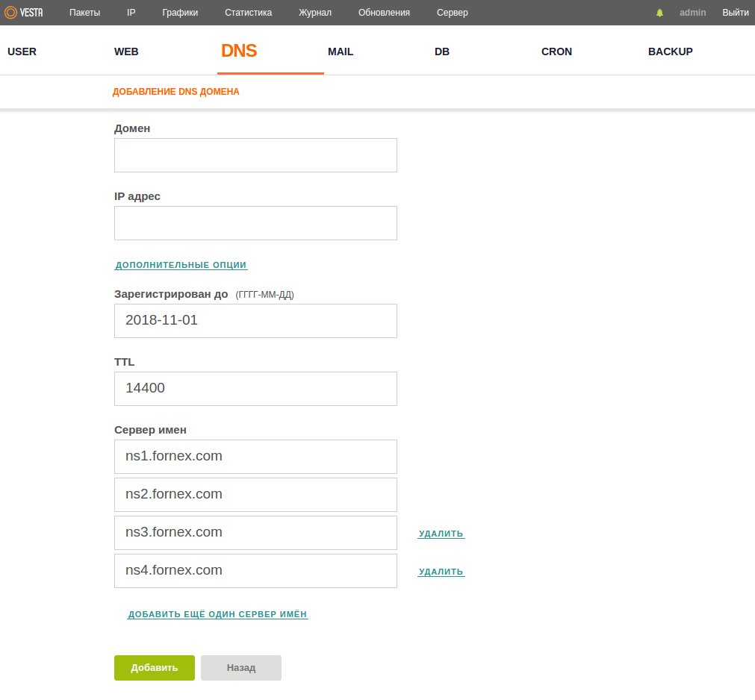Open the Сервер menu item

coord(452,13)
